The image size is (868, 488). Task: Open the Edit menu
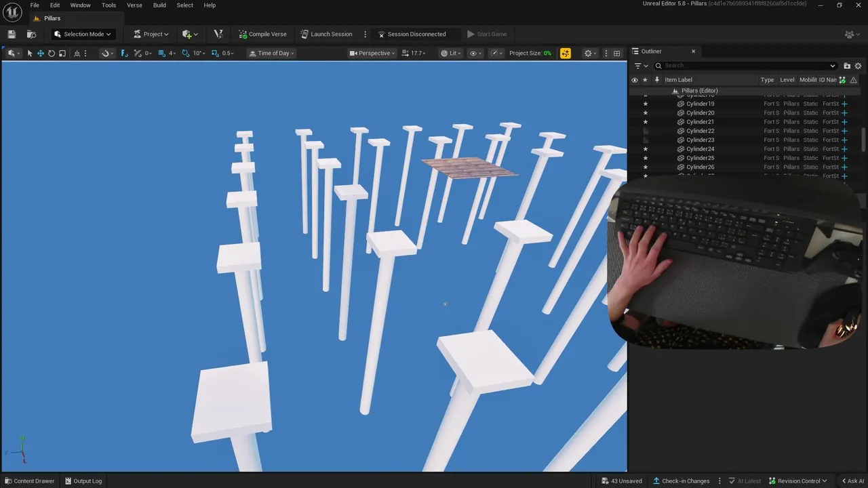pyautogui.click(x=55, y=5)
